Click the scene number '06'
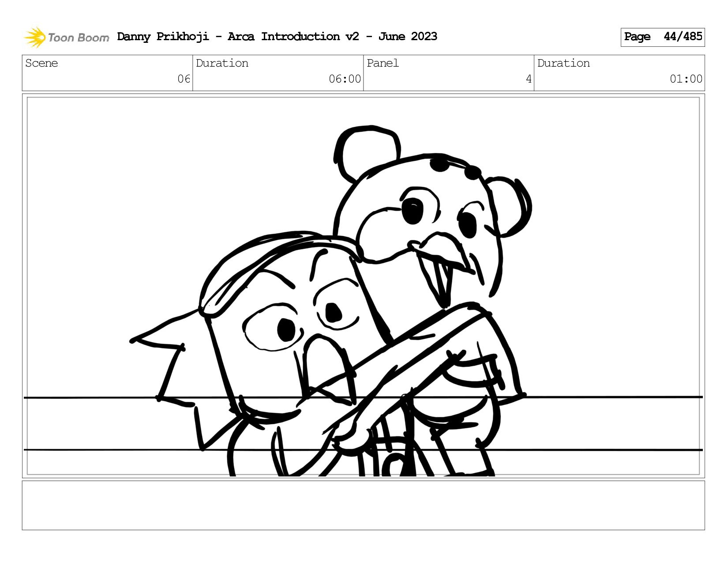The width and height of the screenshot is (728, 563). click(184, 79)
